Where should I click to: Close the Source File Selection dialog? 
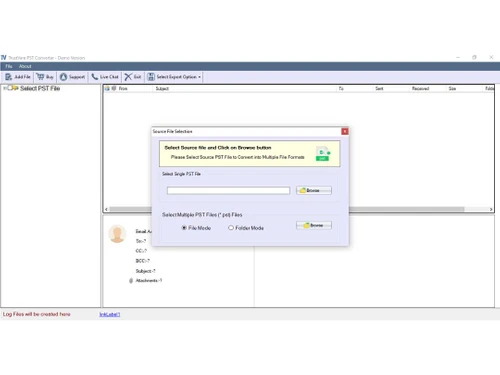point(345,131)
